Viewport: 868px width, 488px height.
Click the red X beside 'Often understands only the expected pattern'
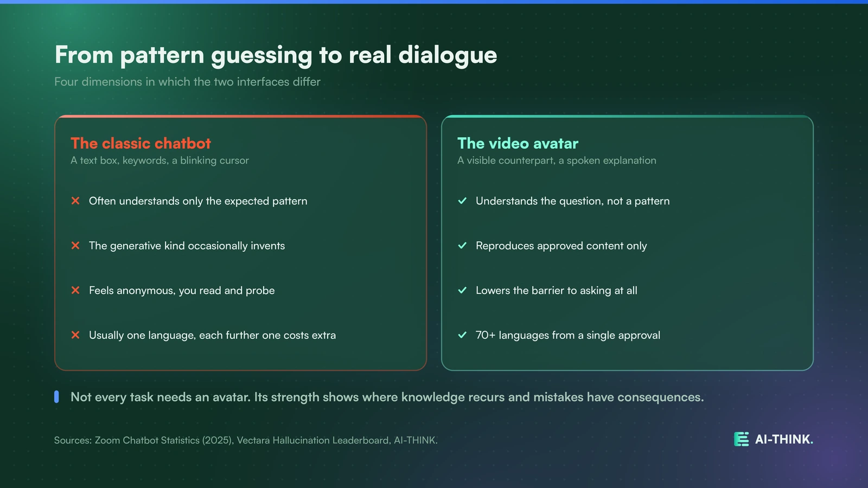(75, 201)
